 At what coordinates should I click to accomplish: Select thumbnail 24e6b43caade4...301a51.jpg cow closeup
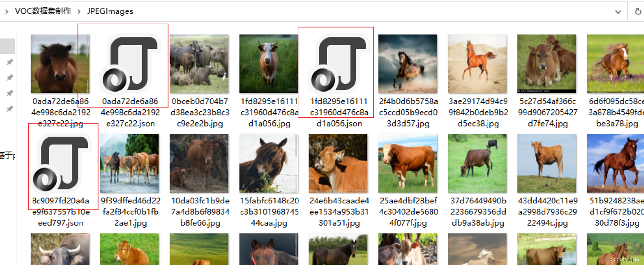(338, 163)
